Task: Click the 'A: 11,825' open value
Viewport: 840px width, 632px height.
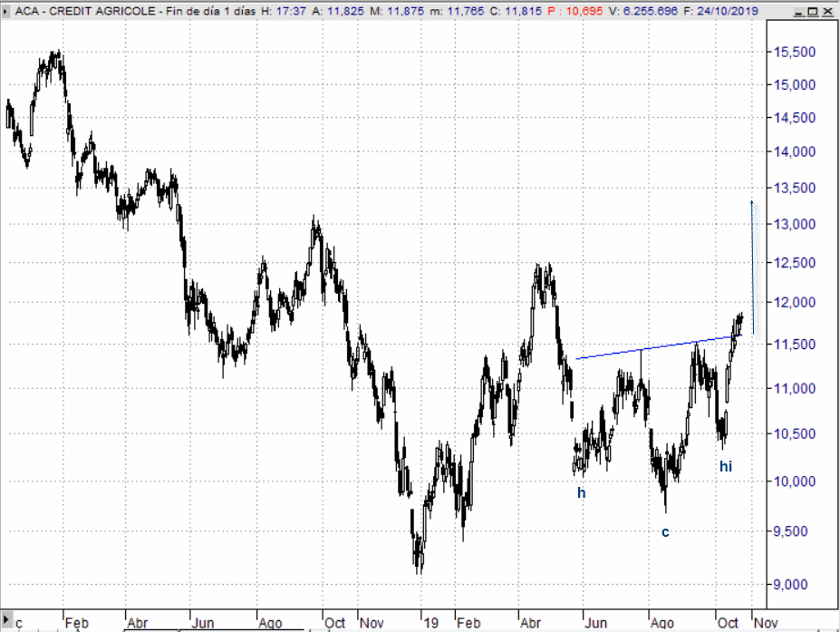Action: (x=338, y=11)
